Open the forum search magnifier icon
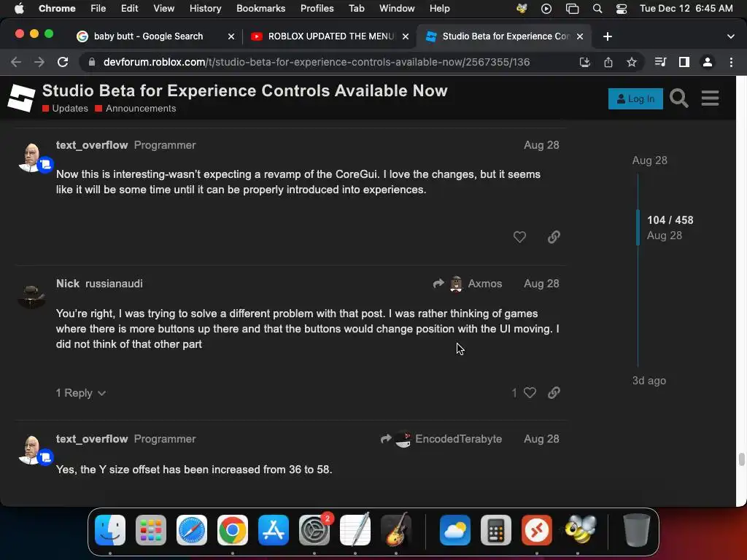The width and height of the screenshot is (747, 560). pyautogui.click(x=679, y=98)
